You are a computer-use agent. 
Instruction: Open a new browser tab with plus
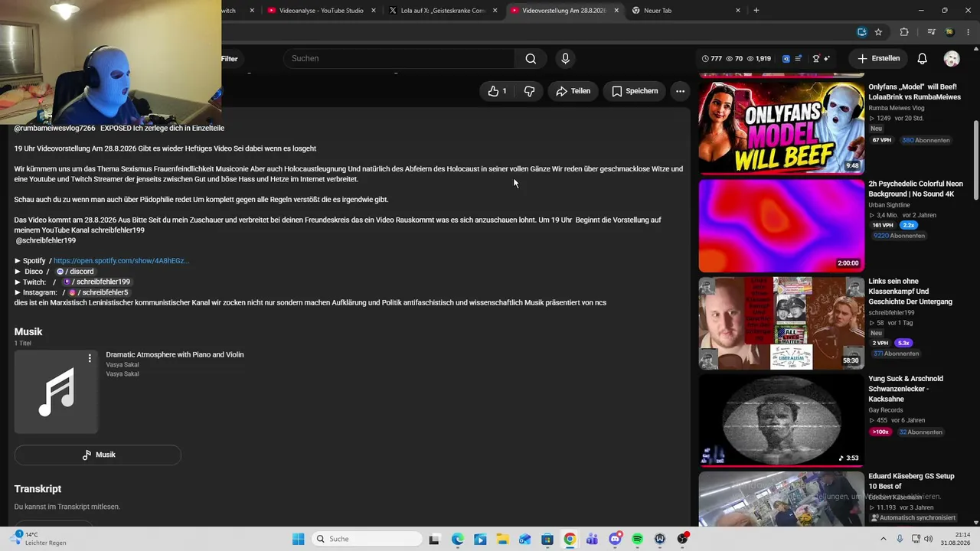pos(756,11)
